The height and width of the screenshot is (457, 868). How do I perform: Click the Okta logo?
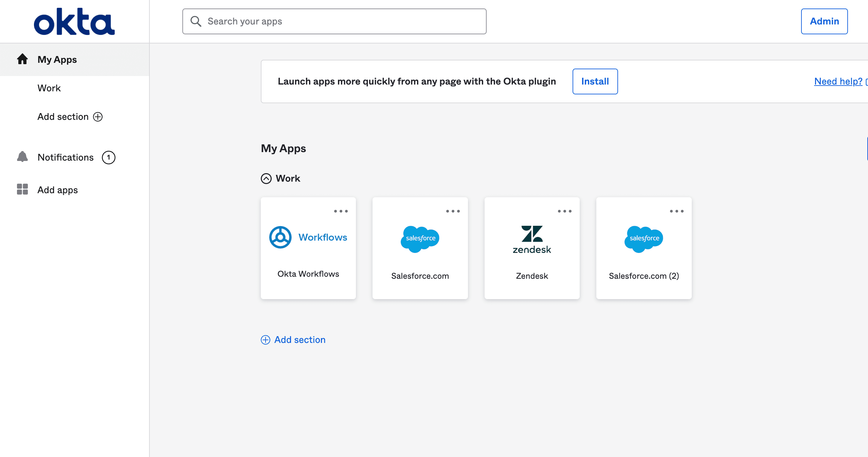coord(74,21)
